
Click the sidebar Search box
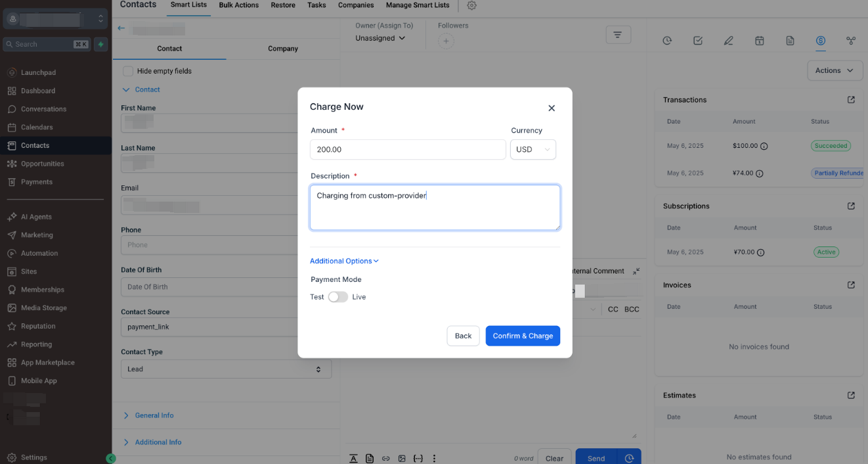point(47,45)
